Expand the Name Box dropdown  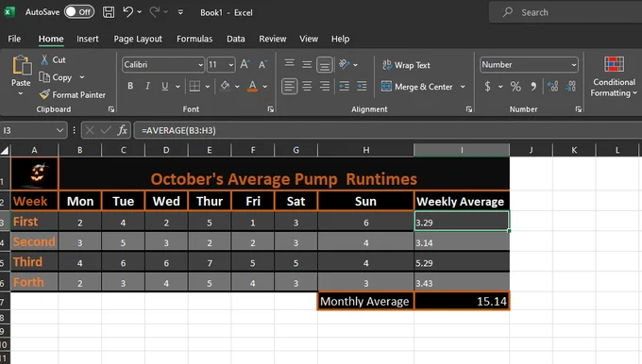click(59, 130)
